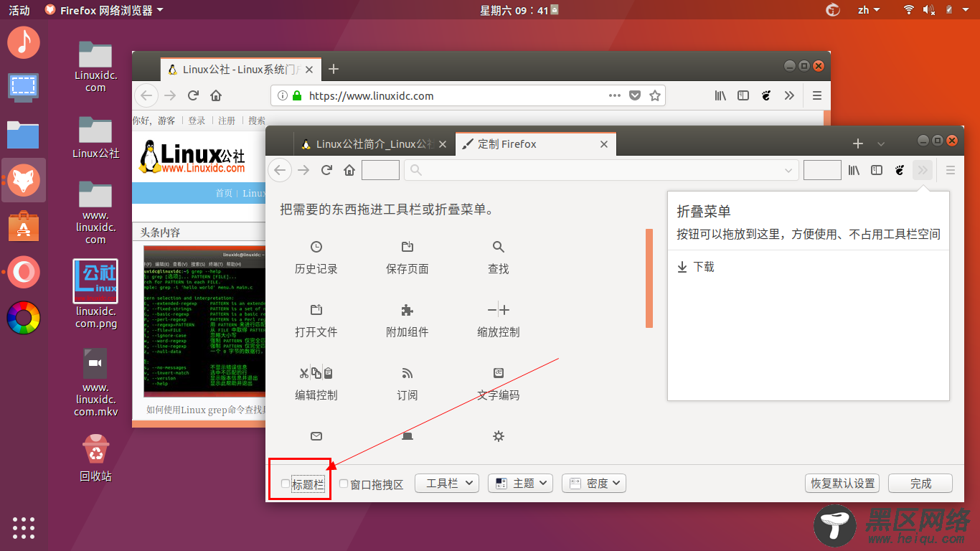The width and height of the screenshot is (980, 551).
Task: Open new tab in front Firefox window
Action: point(857,143)
